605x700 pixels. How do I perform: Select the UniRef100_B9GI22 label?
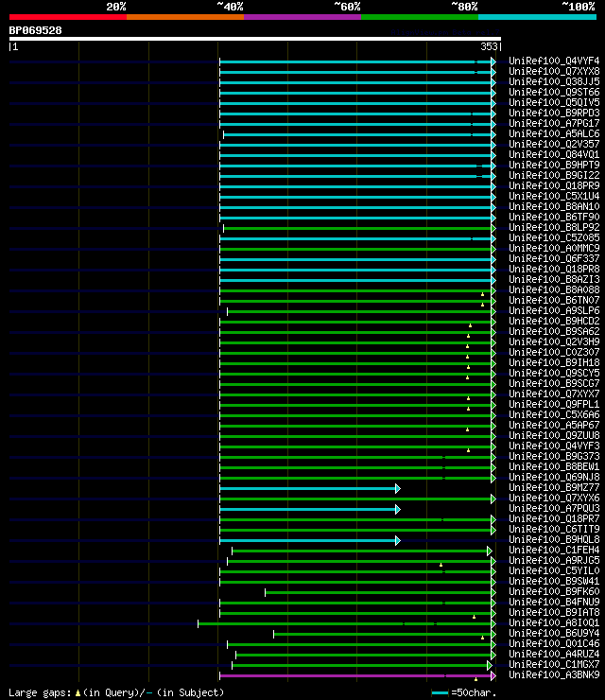point(554,175)
